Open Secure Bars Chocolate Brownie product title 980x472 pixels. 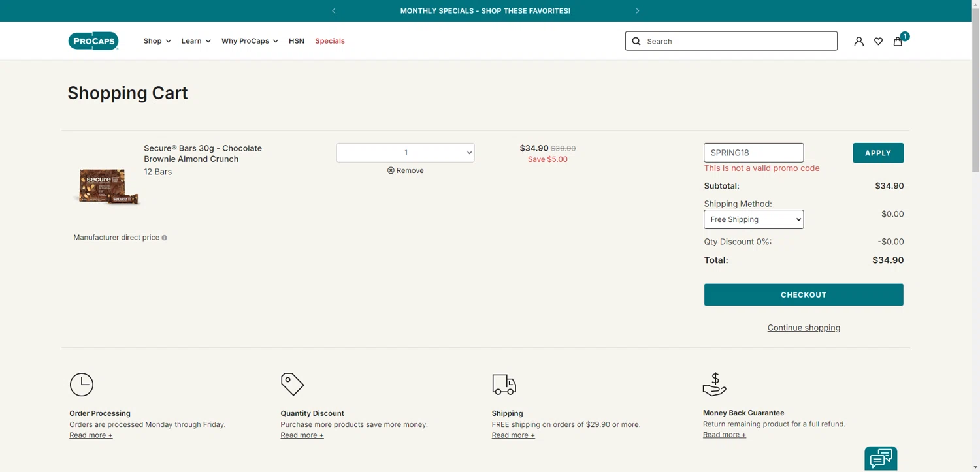click(203, 153)
